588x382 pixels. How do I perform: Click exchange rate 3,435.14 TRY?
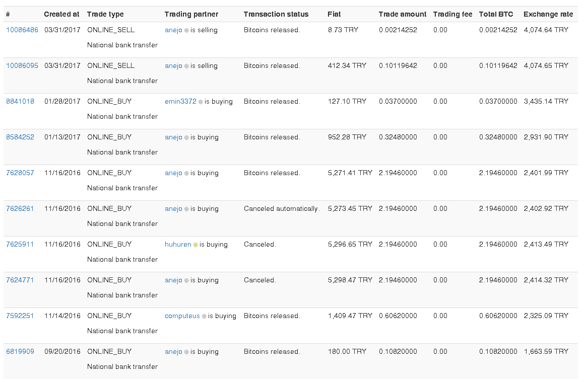tap(546, 101)
